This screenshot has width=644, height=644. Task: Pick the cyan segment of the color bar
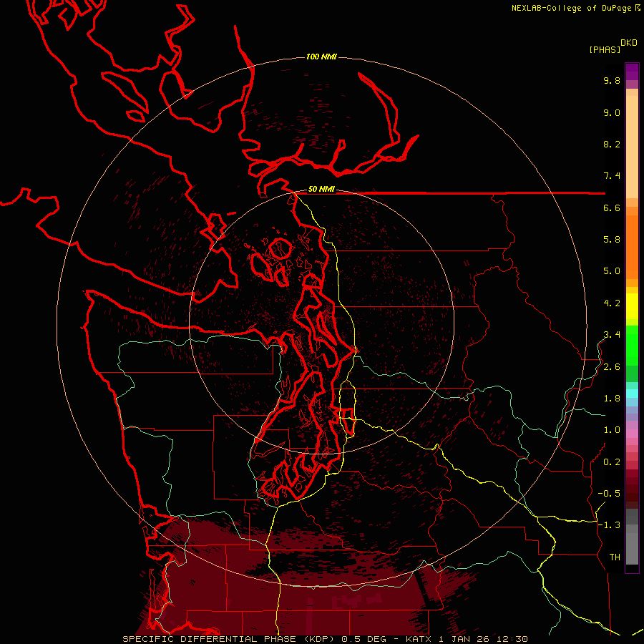point(632,394)
